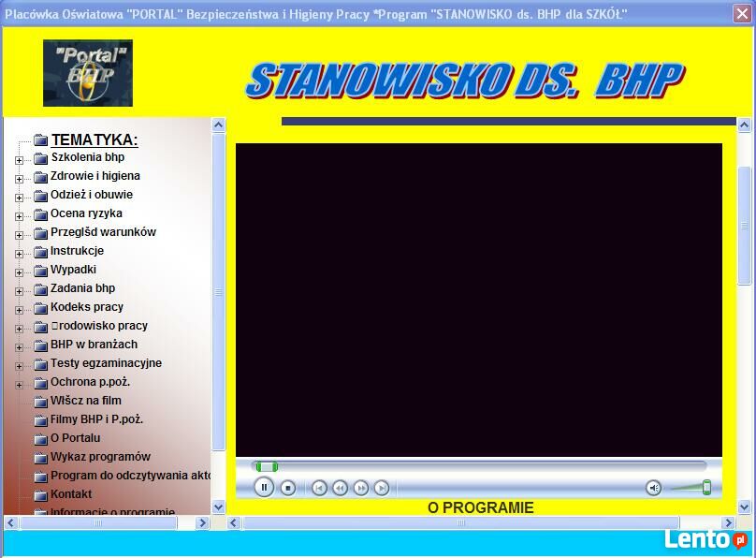Click the content pane scroll right arrow
The height and width of the screenshot is (558, 756).
tap(728, 522)
